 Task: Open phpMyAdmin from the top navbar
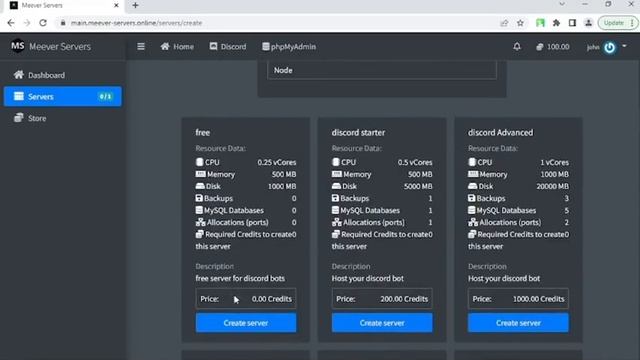pos(289,47)
